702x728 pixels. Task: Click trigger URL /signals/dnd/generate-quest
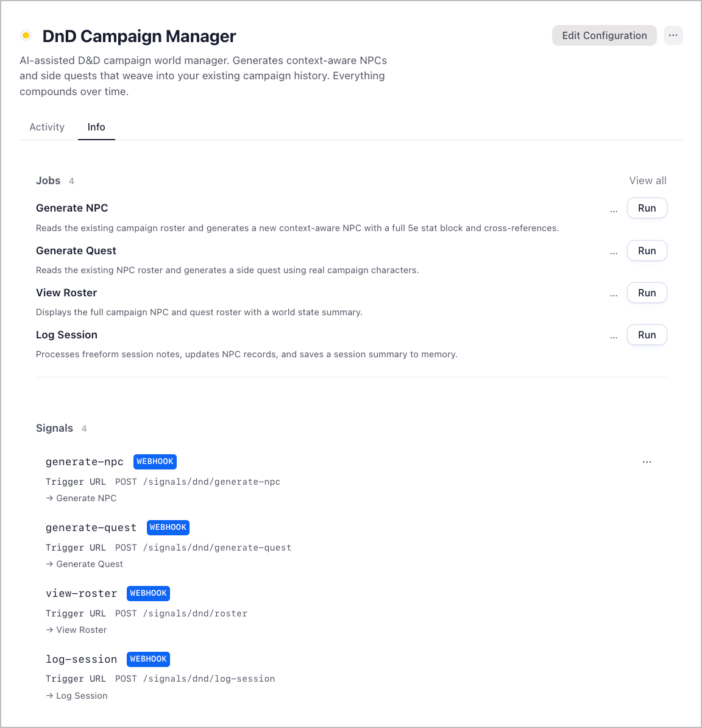(217, 548)
